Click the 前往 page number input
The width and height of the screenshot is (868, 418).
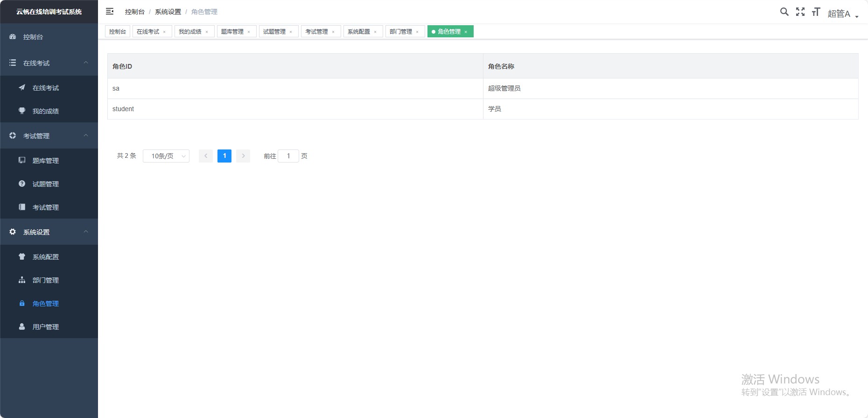click(288, 156)
